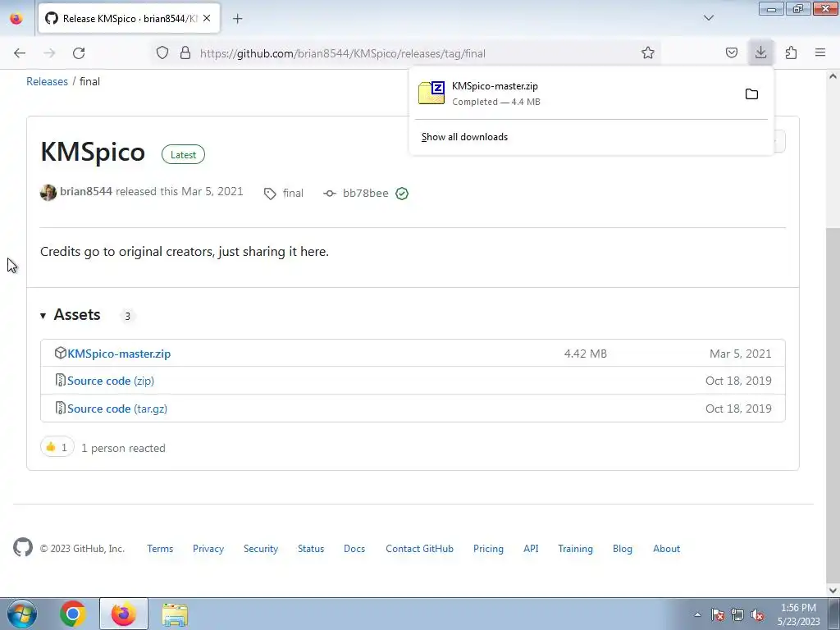Open the final tag link
Viewport: 840px width, 630px height.
point(293,193)
